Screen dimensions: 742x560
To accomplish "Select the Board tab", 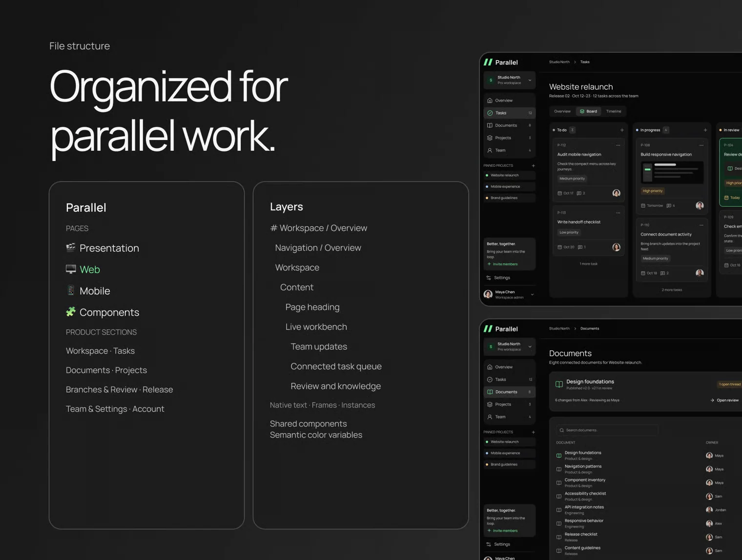I will (x=588, y=112).
